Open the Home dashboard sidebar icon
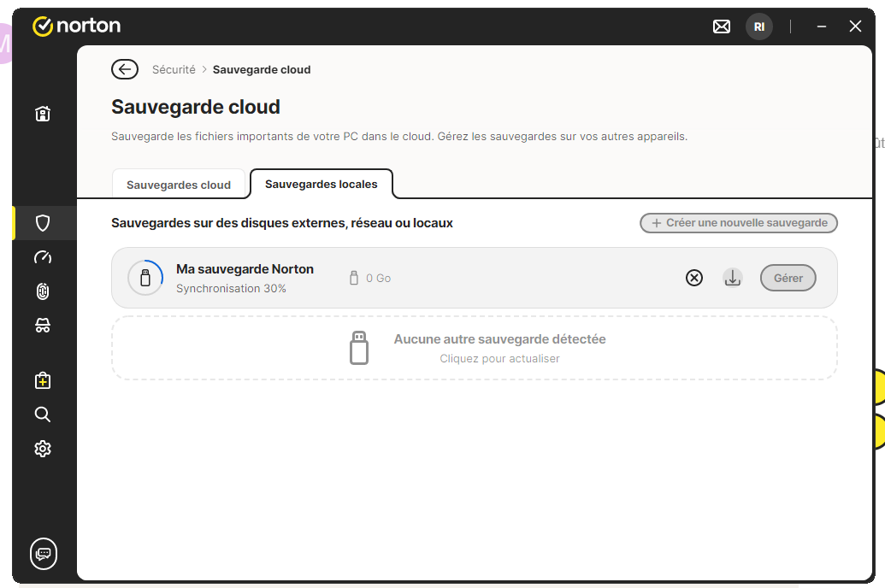This screenshot has width=885, height=588. (x=43, y=114)
